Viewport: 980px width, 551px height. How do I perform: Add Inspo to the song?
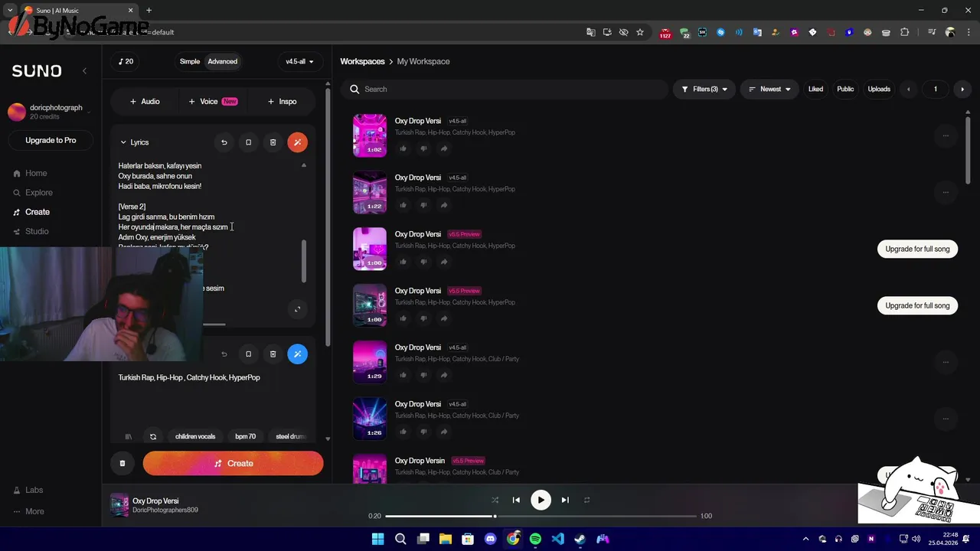282,101
